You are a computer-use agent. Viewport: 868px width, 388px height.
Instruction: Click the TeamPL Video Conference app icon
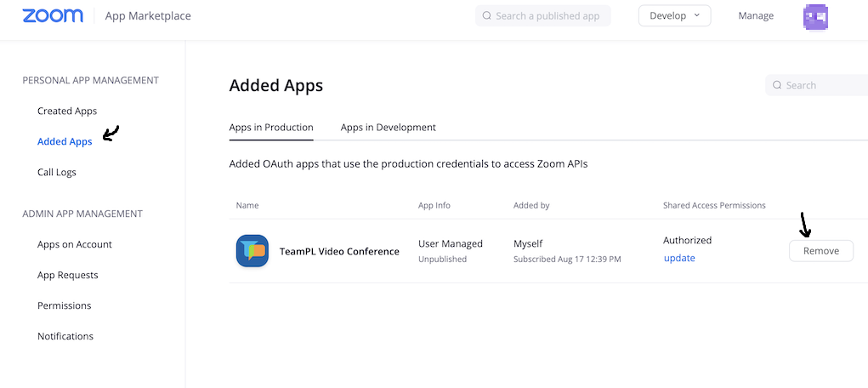click(252, 251)
